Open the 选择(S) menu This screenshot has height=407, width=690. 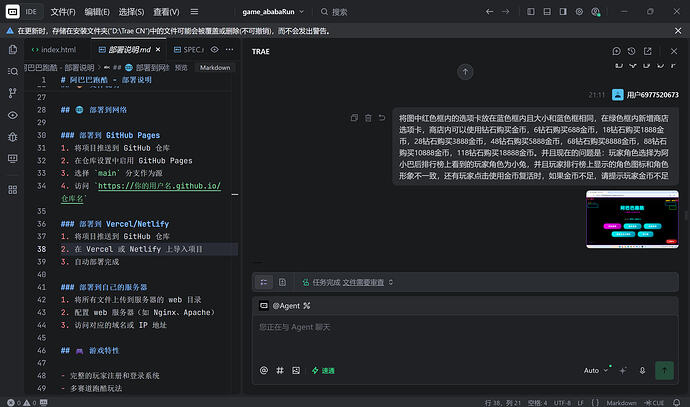click(x=131, y=12)
